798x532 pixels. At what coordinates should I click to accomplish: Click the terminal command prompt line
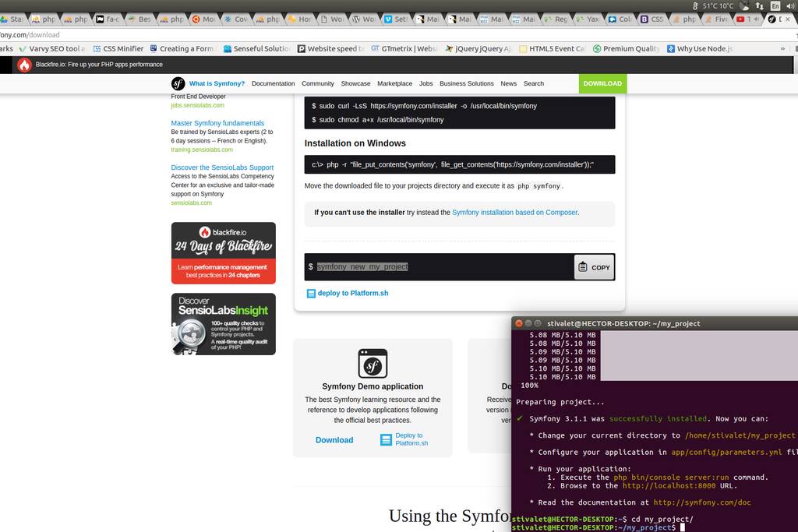coord(655,528)
